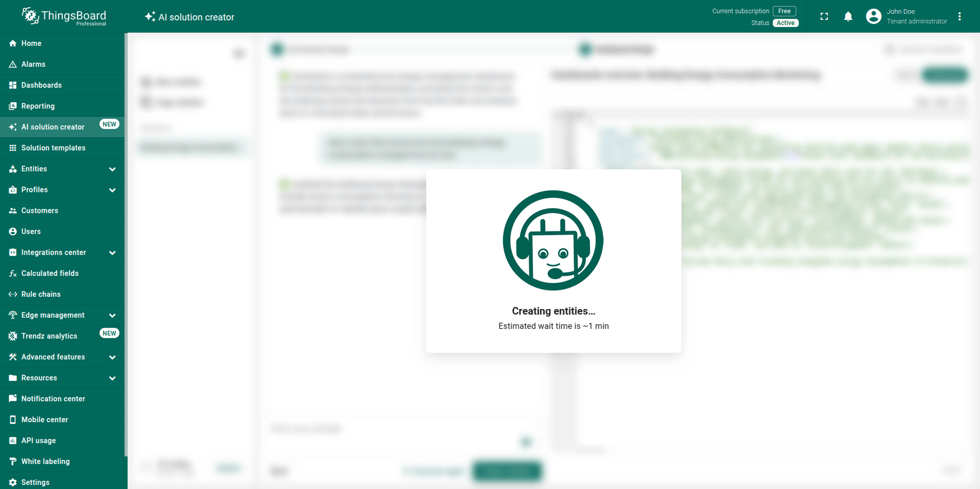
Task: Click the Alarms warning icon
Action: pyautogui.click(x=13, y=64)
